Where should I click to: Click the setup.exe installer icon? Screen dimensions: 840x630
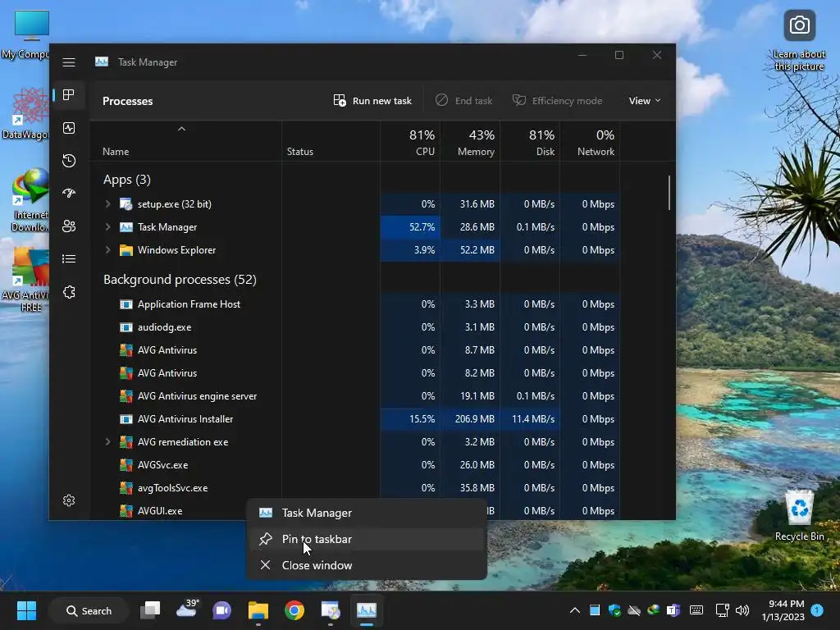(126, 204)
